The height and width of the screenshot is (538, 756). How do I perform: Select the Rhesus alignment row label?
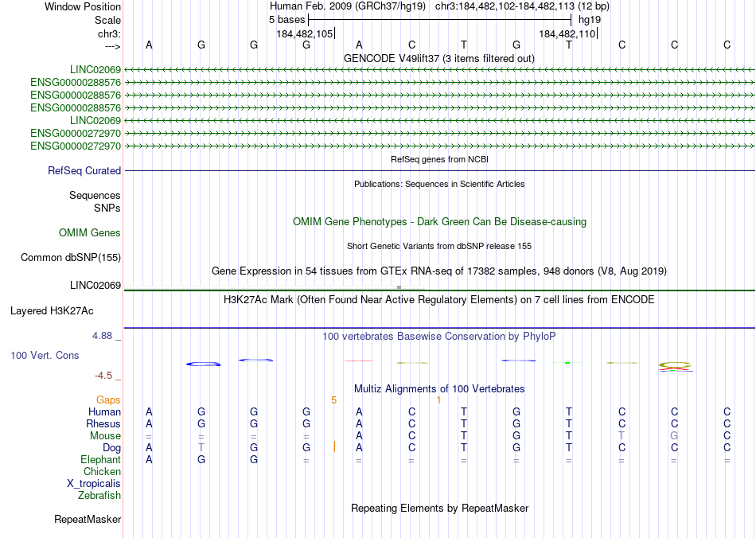pos(103,423)
